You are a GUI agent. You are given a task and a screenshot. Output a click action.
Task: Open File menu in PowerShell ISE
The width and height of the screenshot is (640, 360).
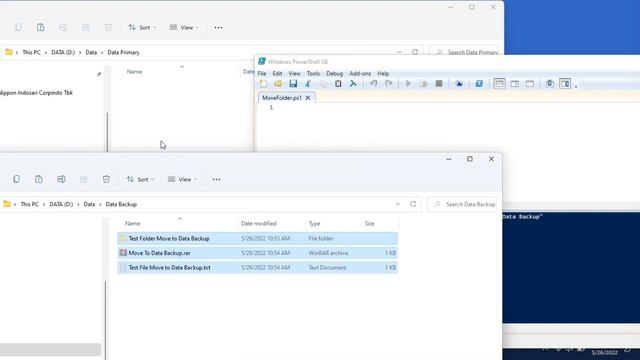point(262,73)
